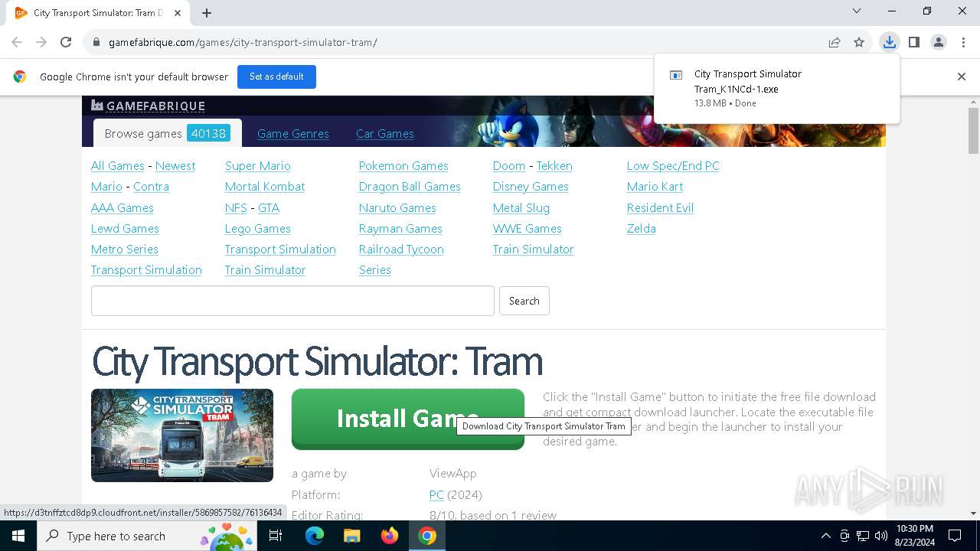Toggle the browser side panel
The image size is (980, 551).
coord(914,42)
